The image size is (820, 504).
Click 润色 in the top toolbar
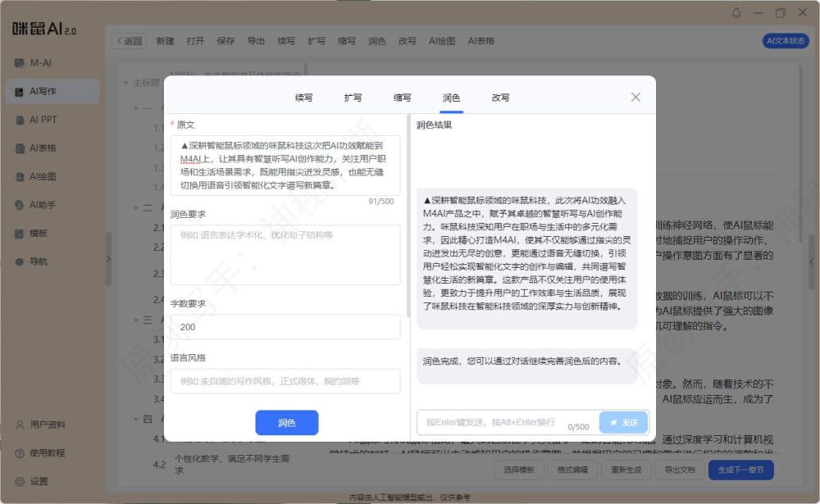pyautogui.click(x=377, y=41)
